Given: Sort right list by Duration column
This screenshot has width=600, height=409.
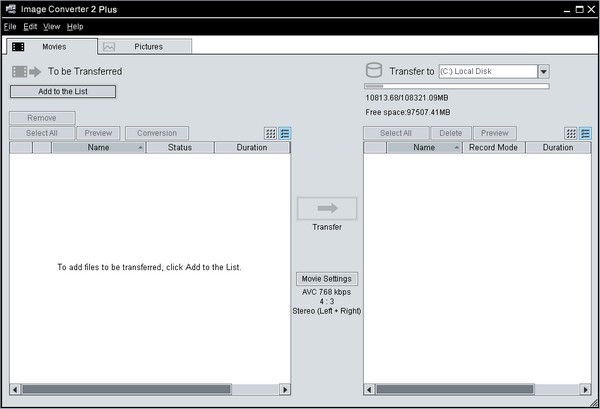Looking at the screenshot, I should (558, 148).
